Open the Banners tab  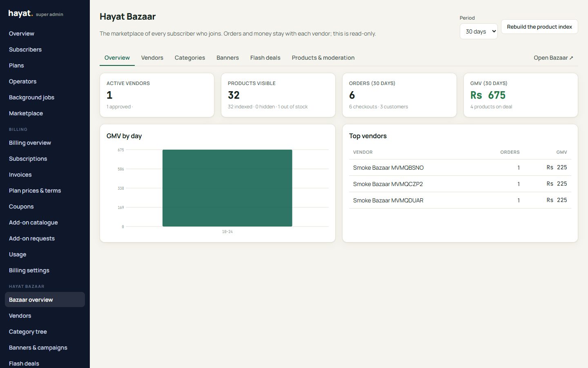pos(227,58)
